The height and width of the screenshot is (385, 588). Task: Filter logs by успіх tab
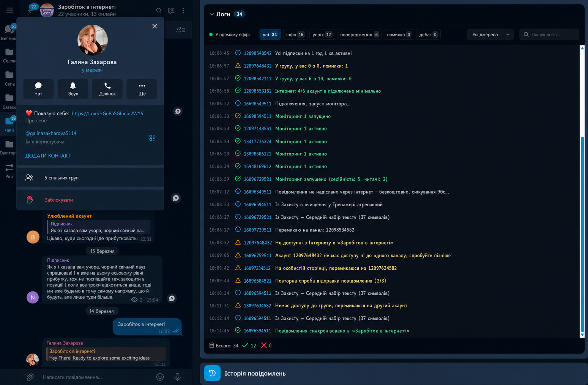pyautogui.click(x=322, y=35)
